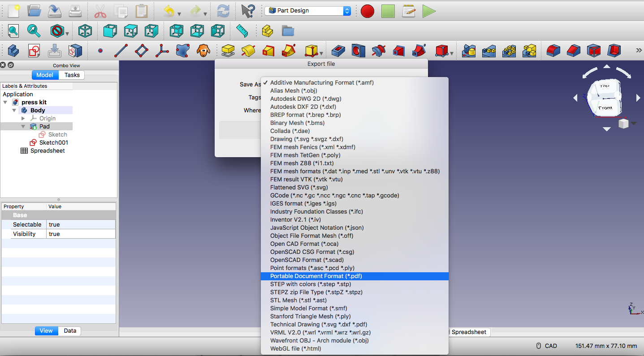Click the What's This help cursor icon
The image size is (644, 356).
click(x=248, y=11)
